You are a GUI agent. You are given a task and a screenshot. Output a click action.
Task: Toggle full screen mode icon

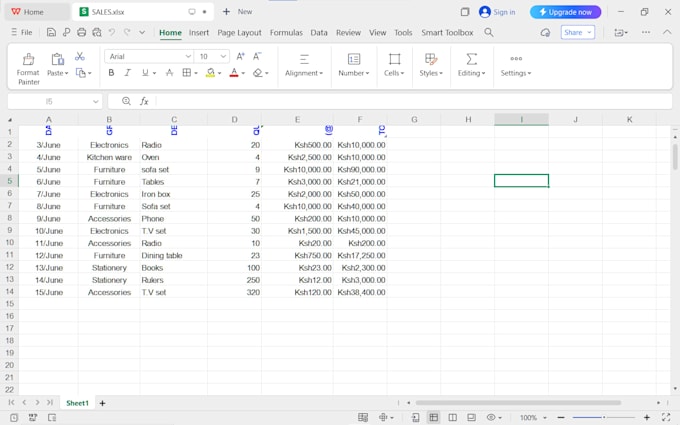point(666,417)
